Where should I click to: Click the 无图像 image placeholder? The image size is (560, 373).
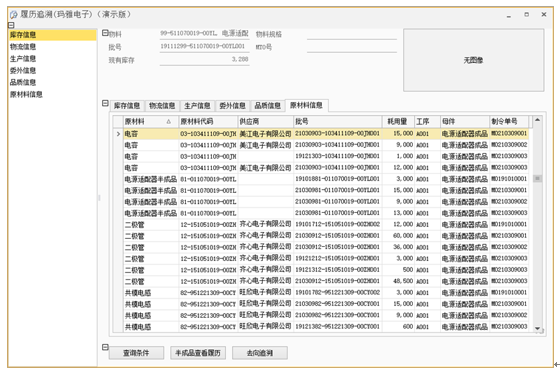pos(474,60)
